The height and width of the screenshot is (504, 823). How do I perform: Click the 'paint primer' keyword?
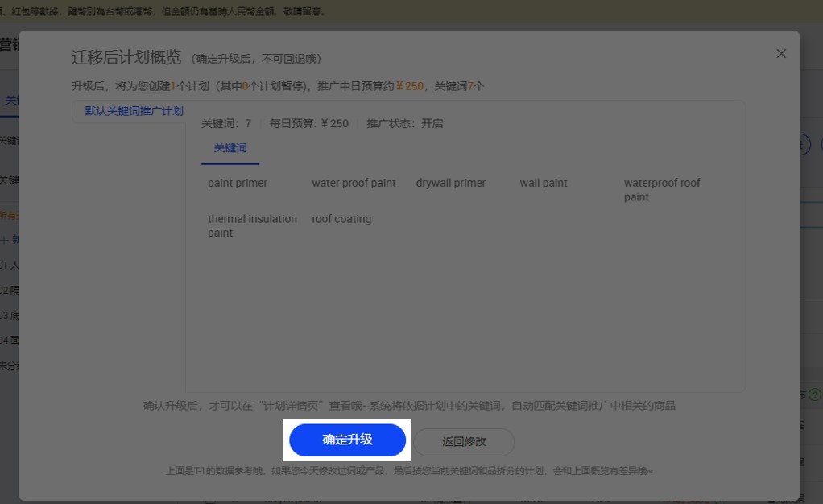(x=238, y=184)
